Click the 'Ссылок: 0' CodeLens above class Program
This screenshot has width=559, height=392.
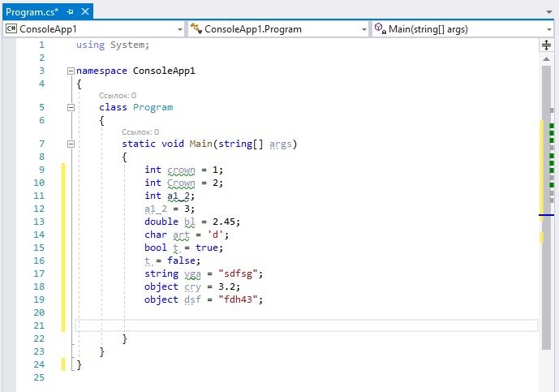pos(118,96)
